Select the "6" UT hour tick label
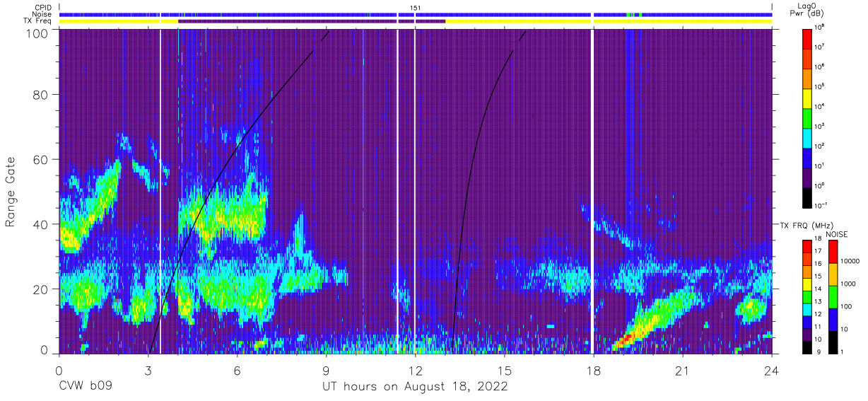 click(x=237, y=370)
